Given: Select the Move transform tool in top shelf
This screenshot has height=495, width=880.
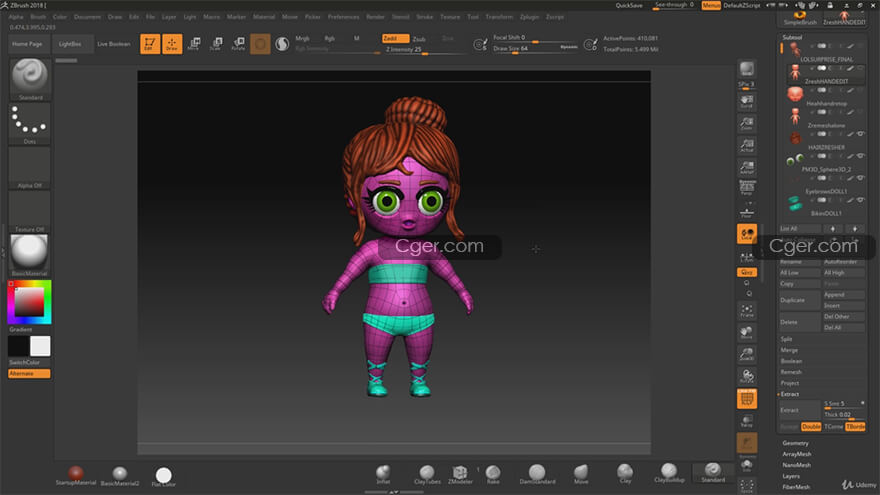Looking at the screenshot, I should (x=194, y=44).
